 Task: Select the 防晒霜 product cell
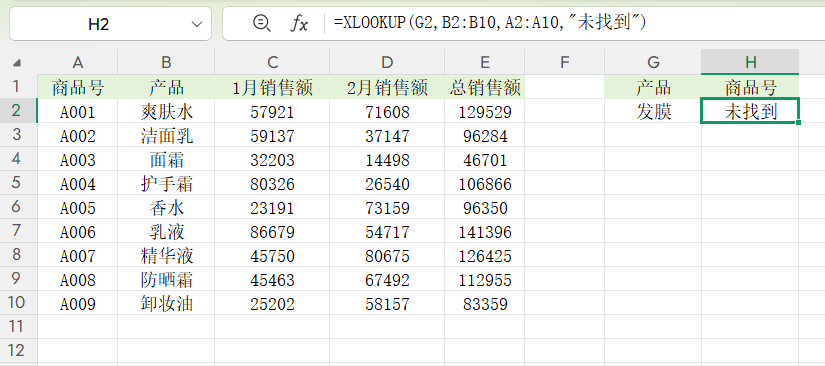(x=166, y=280)
